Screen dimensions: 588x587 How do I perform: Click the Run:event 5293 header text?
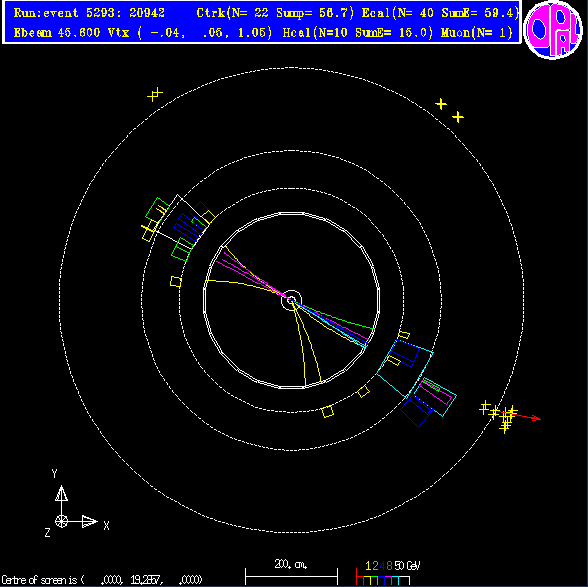pos(89,13)
